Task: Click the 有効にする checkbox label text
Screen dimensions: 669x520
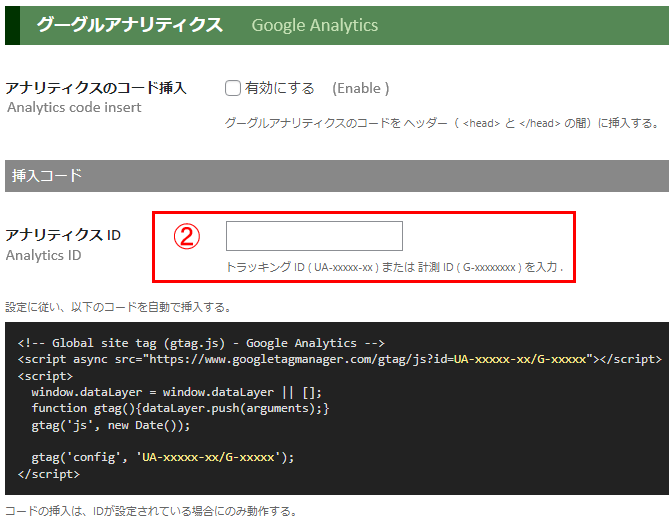Action: coord(280,88)
